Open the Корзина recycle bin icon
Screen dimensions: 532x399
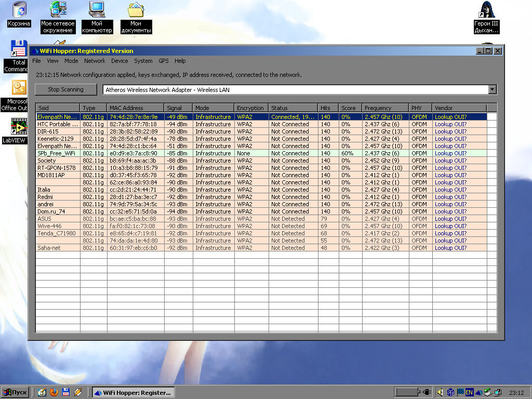point(19,9)
